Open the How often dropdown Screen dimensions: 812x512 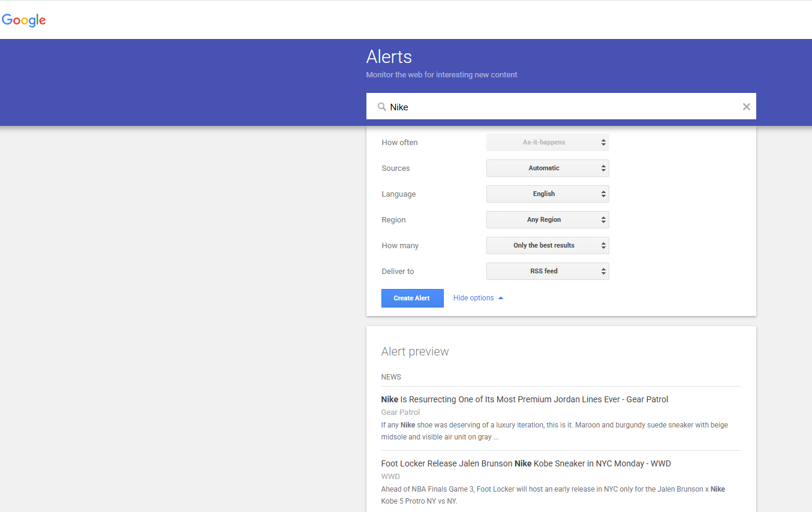(548, 143)
